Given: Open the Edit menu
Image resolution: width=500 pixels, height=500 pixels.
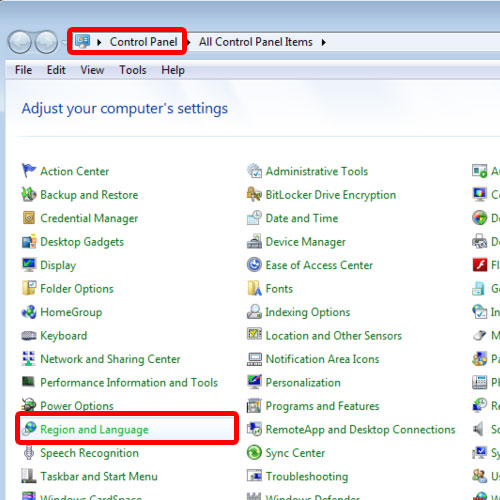Looking at the screenshot, I should click(x=56, y=70).
